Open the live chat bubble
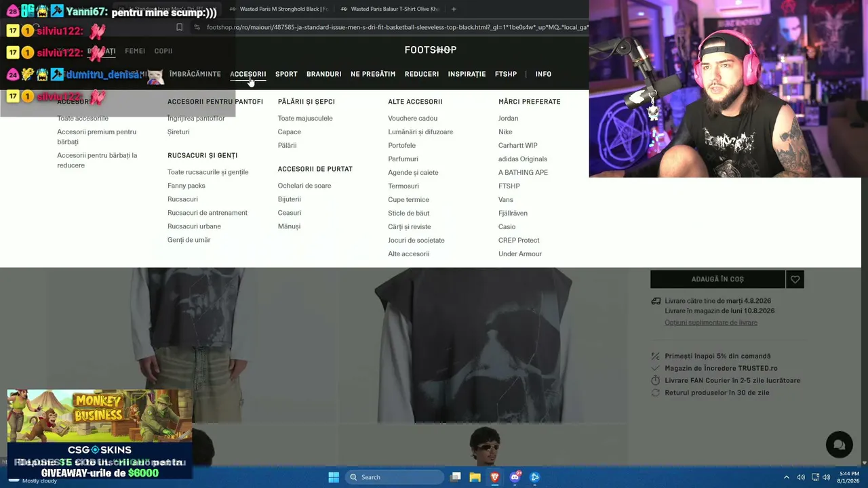The height and width of the screenshot is (488, 868). pos(839,445)
